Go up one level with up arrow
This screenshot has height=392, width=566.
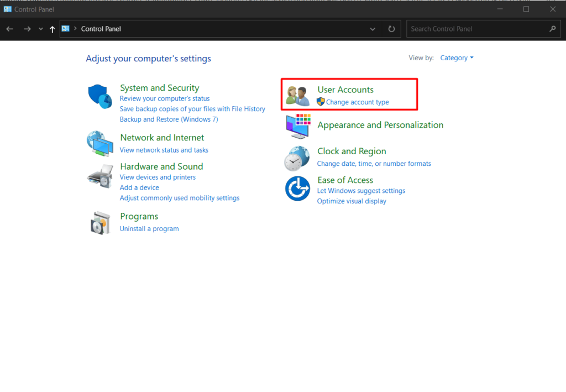click(x=53, y=29)
